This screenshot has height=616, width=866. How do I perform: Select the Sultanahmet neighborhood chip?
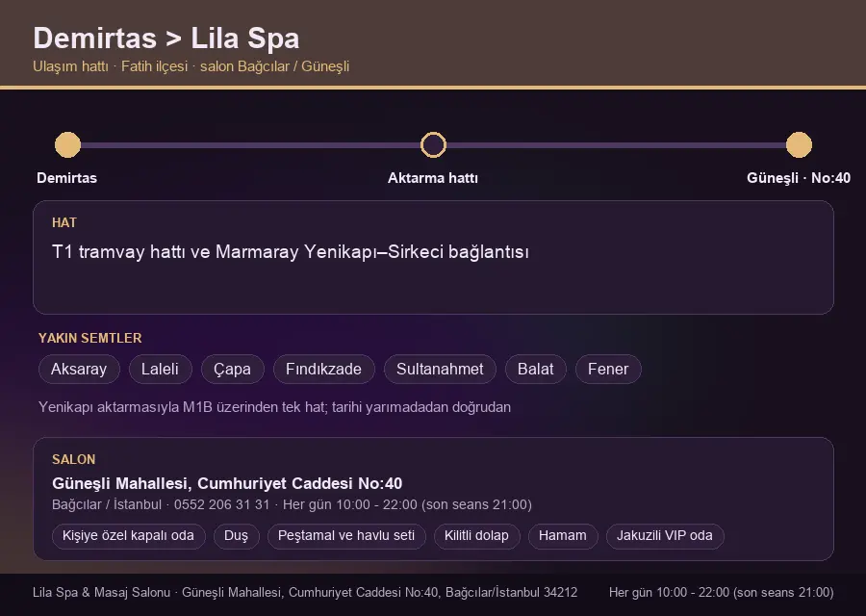click(440, 369)
